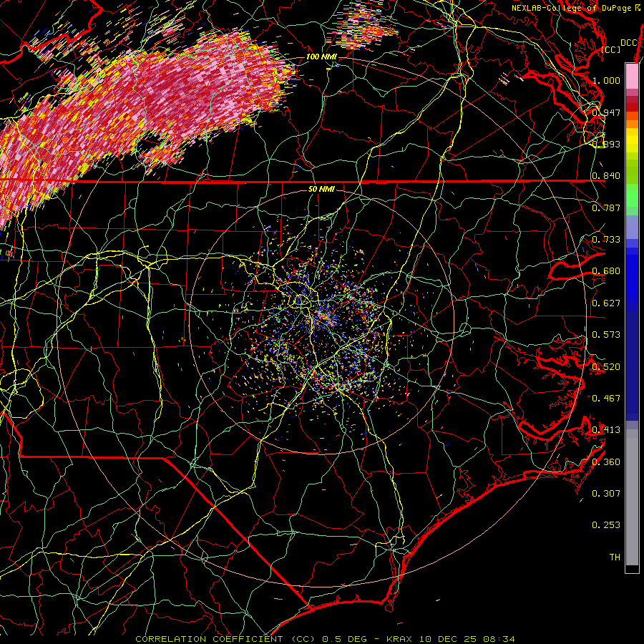Click the "TH" threshold label on the scale

[615, 557]
